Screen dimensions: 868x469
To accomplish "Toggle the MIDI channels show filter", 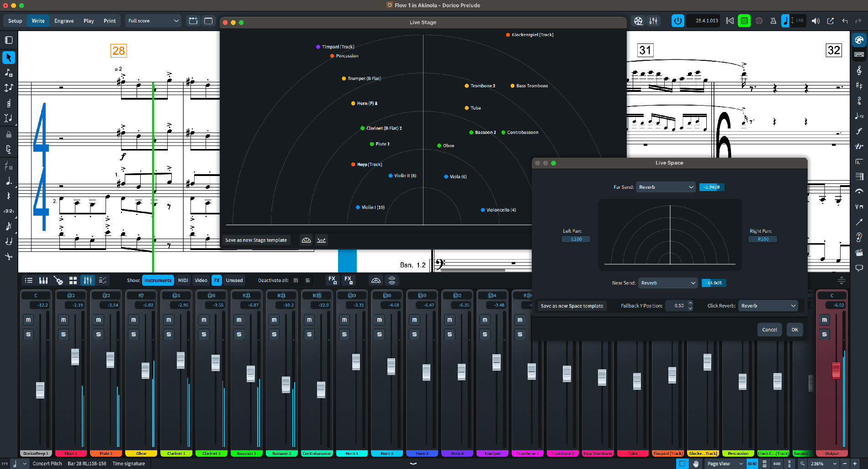I will click(x=183, y=280).
